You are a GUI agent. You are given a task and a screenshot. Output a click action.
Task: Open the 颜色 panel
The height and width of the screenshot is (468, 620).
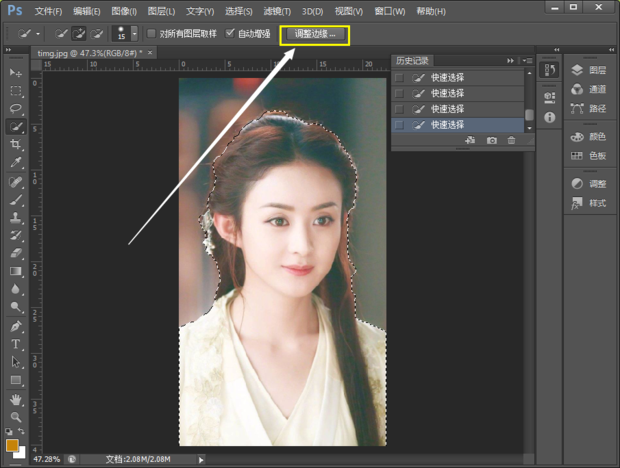588,137
